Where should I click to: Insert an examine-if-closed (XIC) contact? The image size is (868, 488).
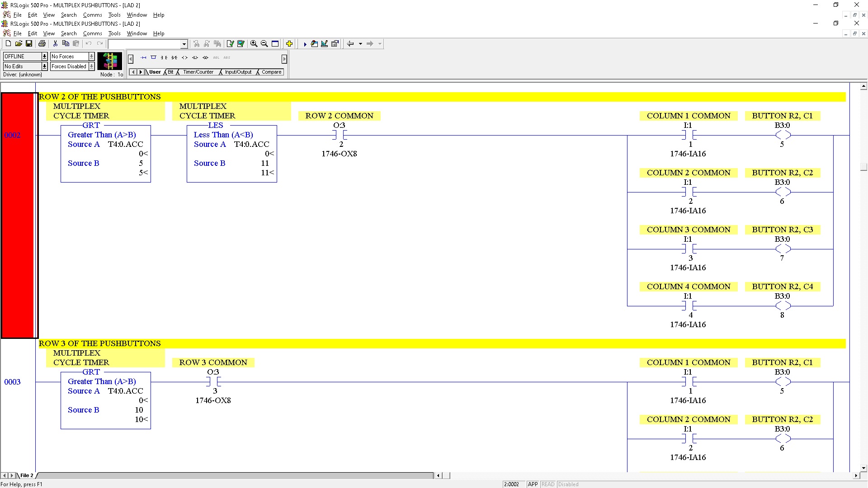pos(164,57)
